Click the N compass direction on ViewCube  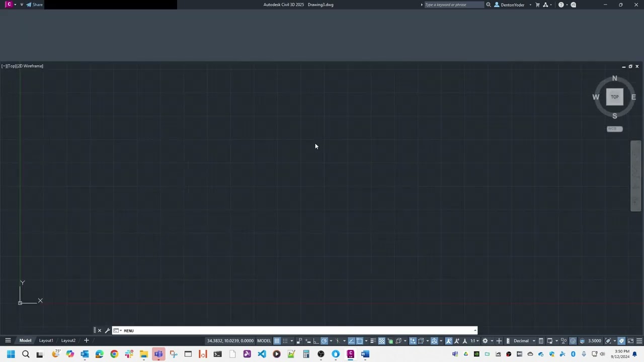(x=614, y=78)
